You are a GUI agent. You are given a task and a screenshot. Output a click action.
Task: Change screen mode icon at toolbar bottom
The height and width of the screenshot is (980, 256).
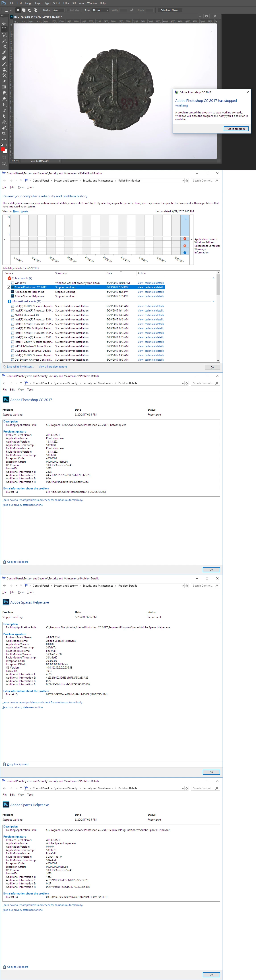pos(4,164)
